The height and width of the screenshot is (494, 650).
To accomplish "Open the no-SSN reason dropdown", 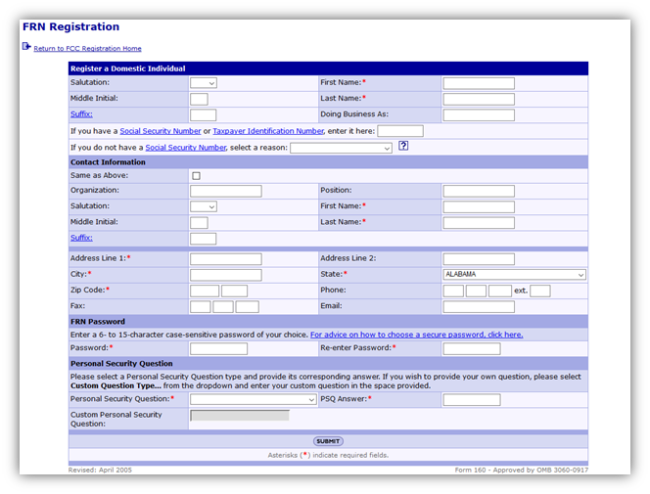I will (341, 148).
